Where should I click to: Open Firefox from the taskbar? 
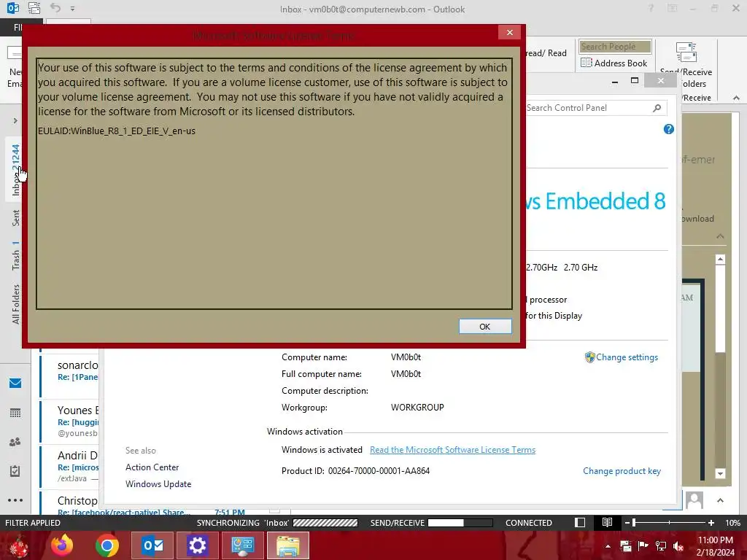pyautogui.click(x=62, y=545)
